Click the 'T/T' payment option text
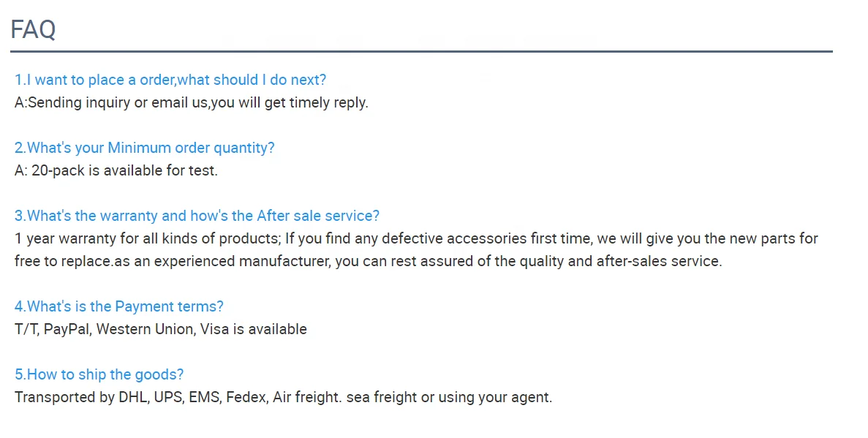The width and height of the screenshot is (868, 438). click(x=26, y=329)
